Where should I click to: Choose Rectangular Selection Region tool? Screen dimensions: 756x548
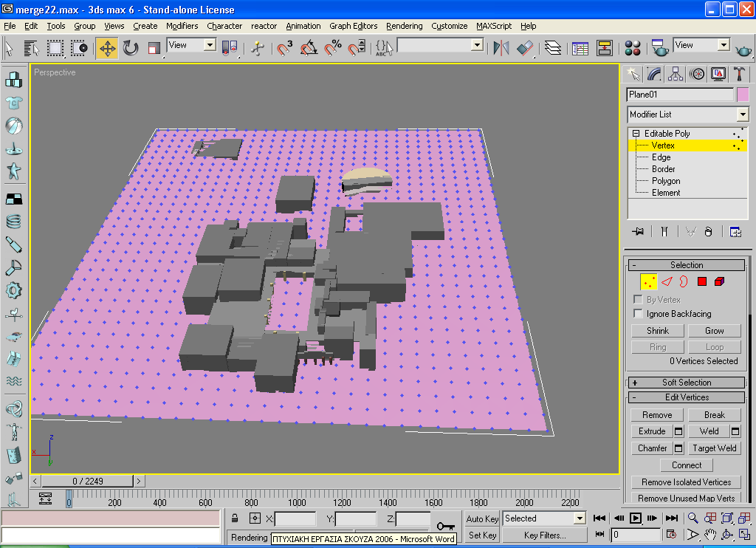(x=55, y=48)
